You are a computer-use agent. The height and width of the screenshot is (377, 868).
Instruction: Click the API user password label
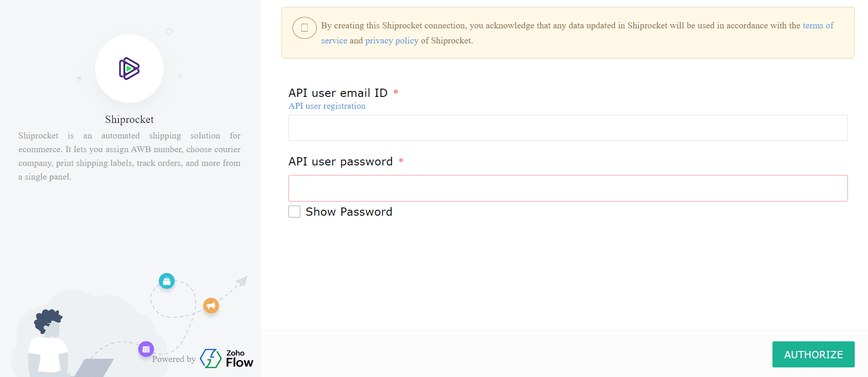341,162
